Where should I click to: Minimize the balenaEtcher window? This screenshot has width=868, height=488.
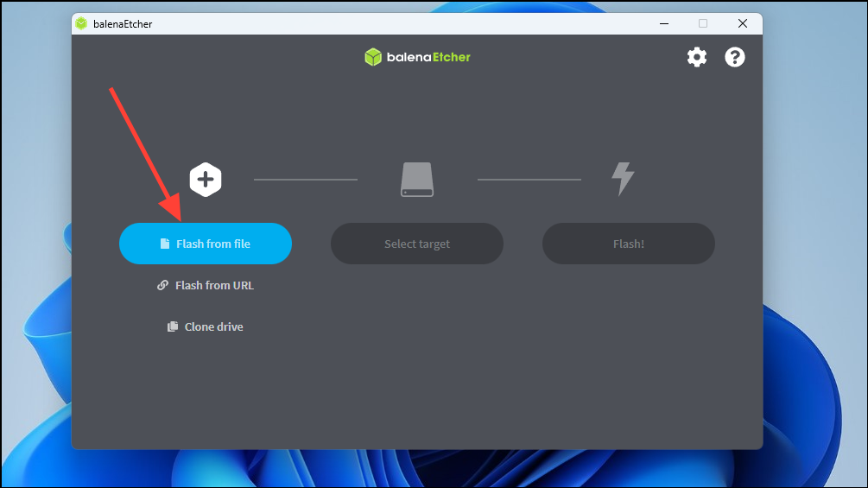point(664,23)
